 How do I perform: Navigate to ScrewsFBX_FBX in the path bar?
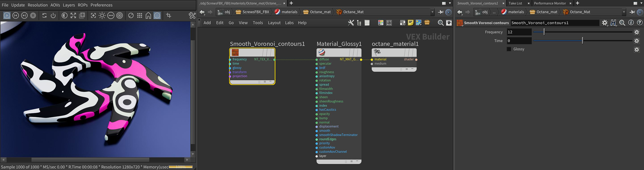[255, 12]
